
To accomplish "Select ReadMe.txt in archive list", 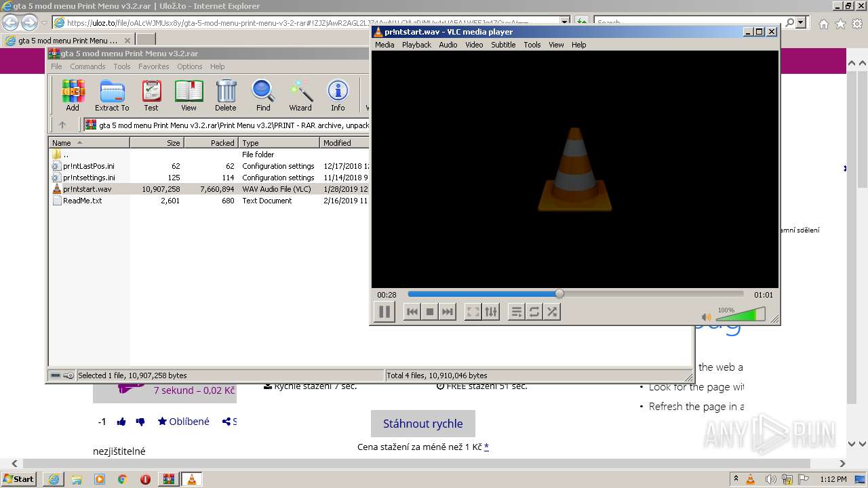I will coord(209,201).
